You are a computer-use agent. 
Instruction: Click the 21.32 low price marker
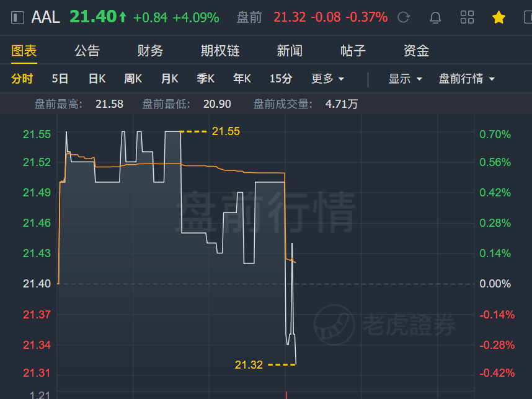(x=249, y=365)
